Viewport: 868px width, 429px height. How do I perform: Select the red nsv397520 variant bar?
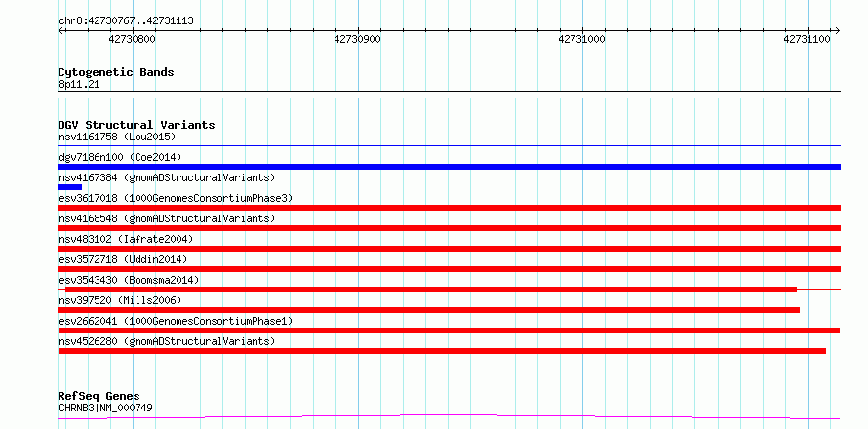[429, 310]
